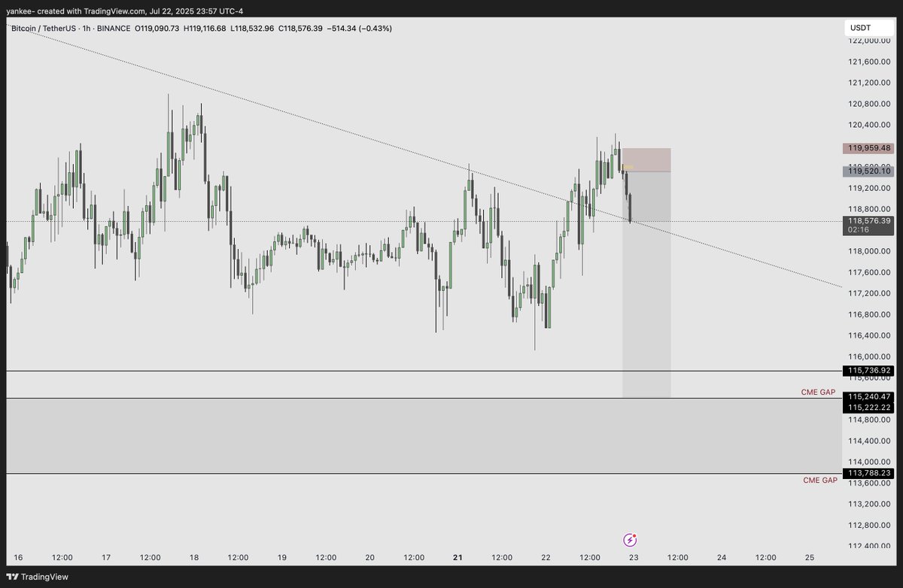903x588 pixels.
Task: Click the 120,800.00 price scale label
Action: (869, 104)
